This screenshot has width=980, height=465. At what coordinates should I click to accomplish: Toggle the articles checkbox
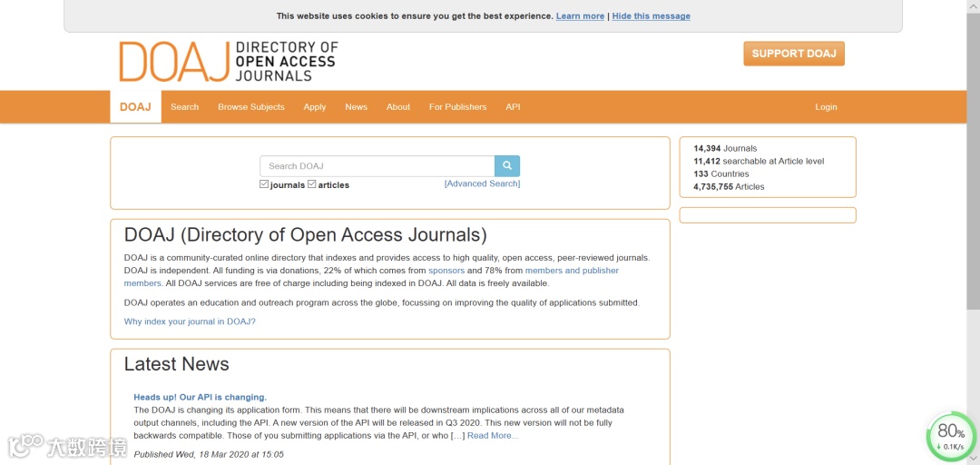(312, 184)
